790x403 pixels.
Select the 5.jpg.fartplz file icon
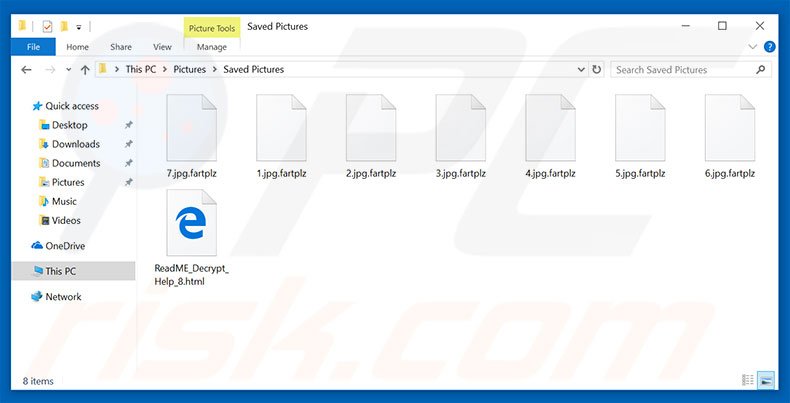tap(640, 128)
